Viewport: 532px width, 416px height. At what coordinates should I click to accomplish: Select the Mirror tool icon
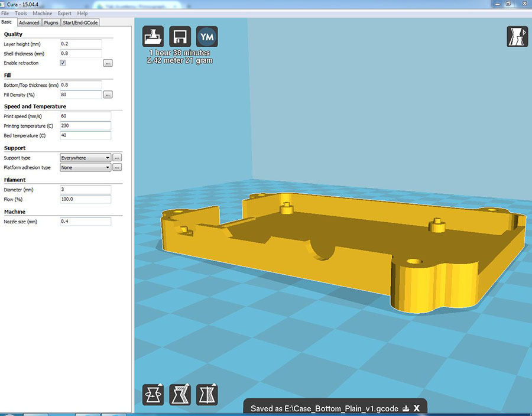pos(207,395)
